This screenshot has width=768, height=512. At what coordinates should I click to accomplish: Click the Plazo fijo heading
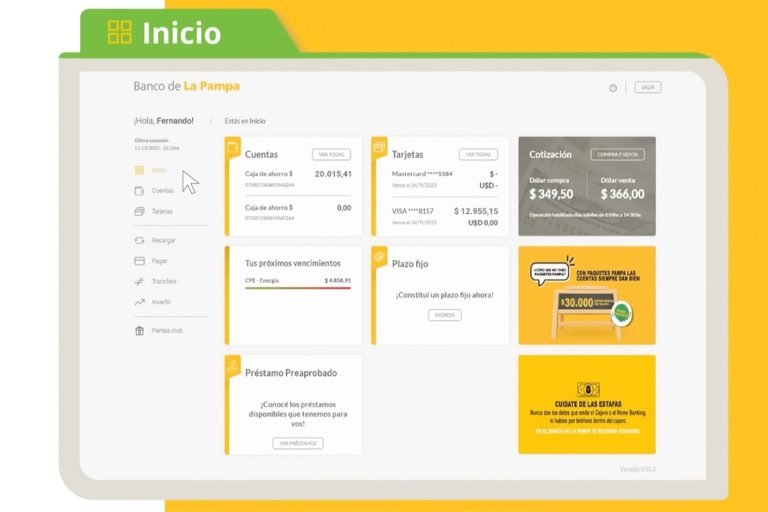click(410, 264)
